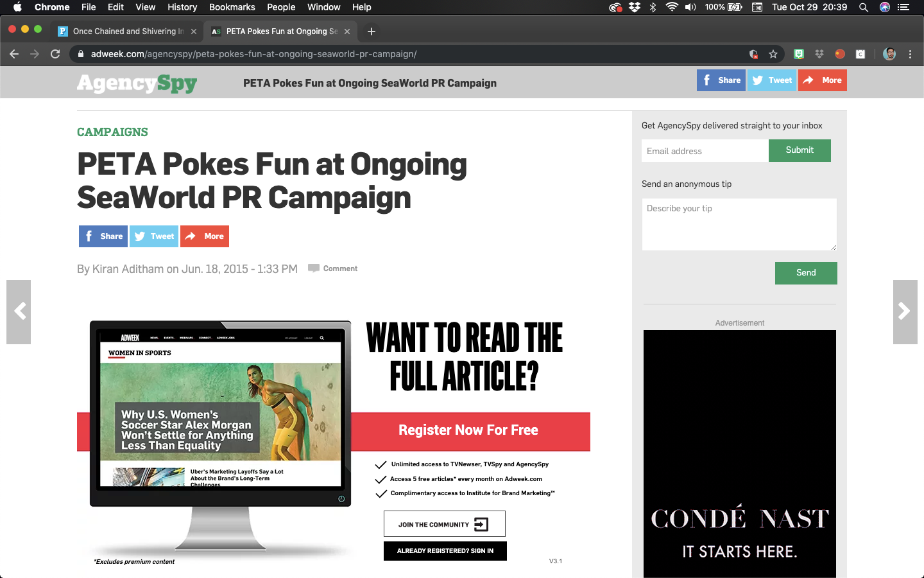Click JOIN THE COMMUNITY button
This screenshot has height=578, width=924.
click(445, 524)
